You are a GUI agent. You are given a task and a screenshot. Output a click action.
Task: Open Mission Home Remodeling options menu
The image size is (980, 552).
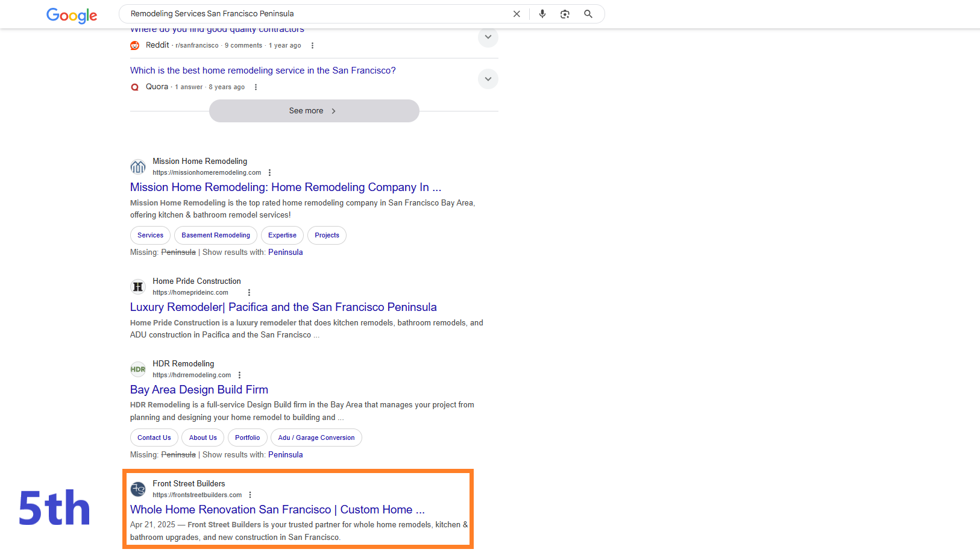(269, 173)
